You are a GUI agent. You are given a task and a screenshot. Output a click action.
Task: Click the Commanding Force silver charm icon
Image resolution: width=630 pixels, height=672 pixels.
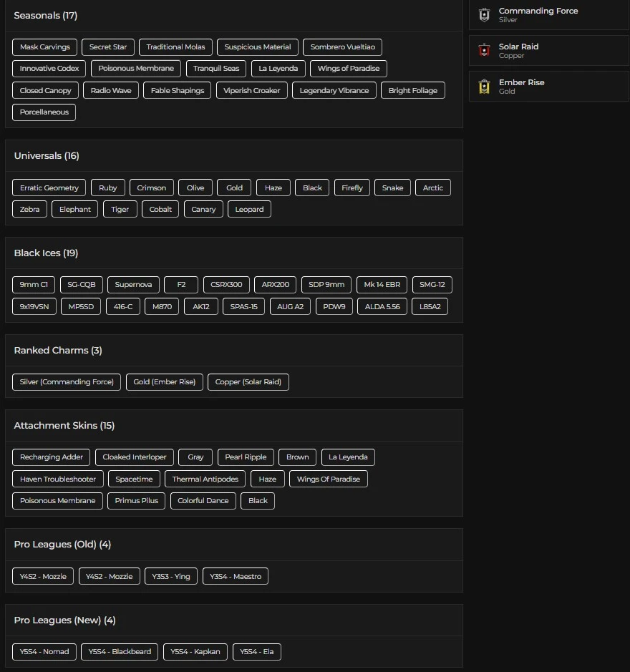[484, 15]
